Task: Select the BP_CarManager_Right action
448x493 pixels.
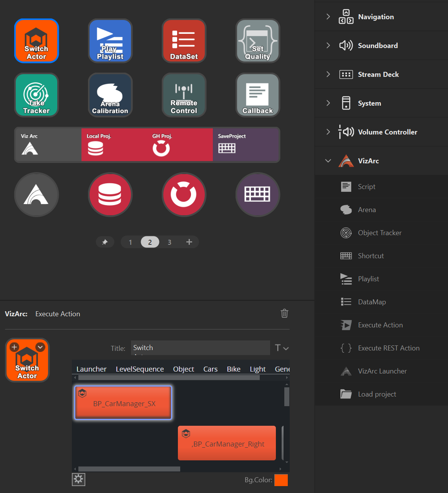Action: 227,443
